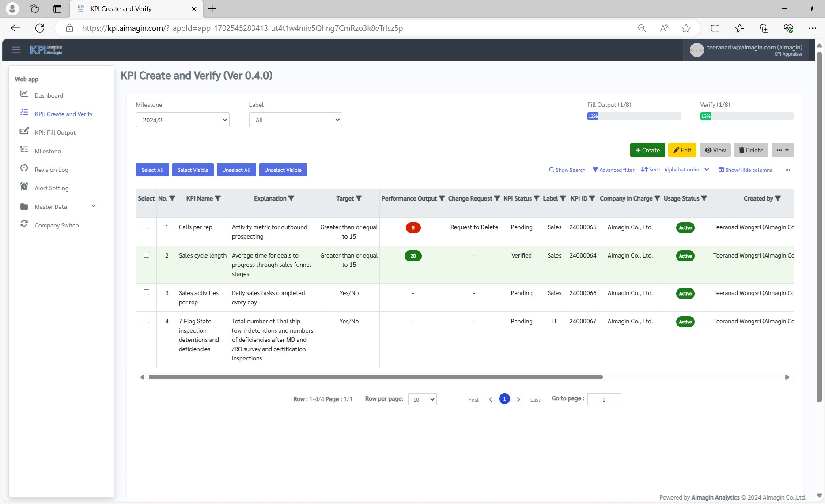The width and height of the screenshot is (825, 504).
Task: Check the box for Calls per rep
Action: (x=146, y=227)
